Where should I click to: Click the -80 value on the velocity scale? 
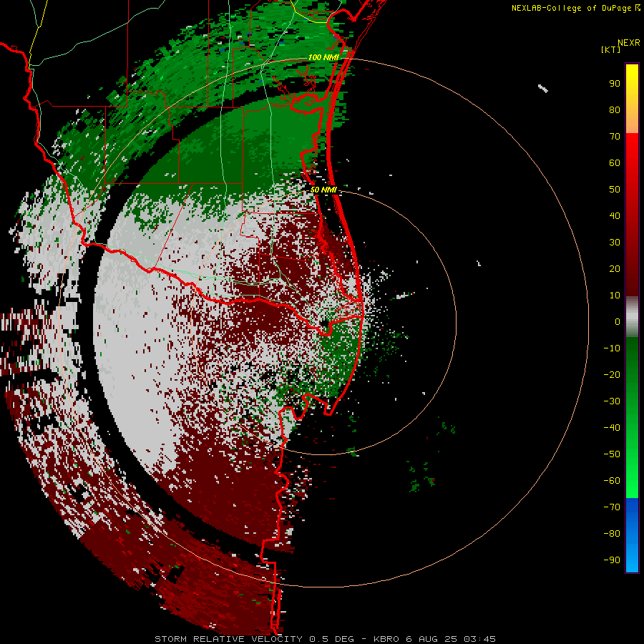click(x=612, y=534)
